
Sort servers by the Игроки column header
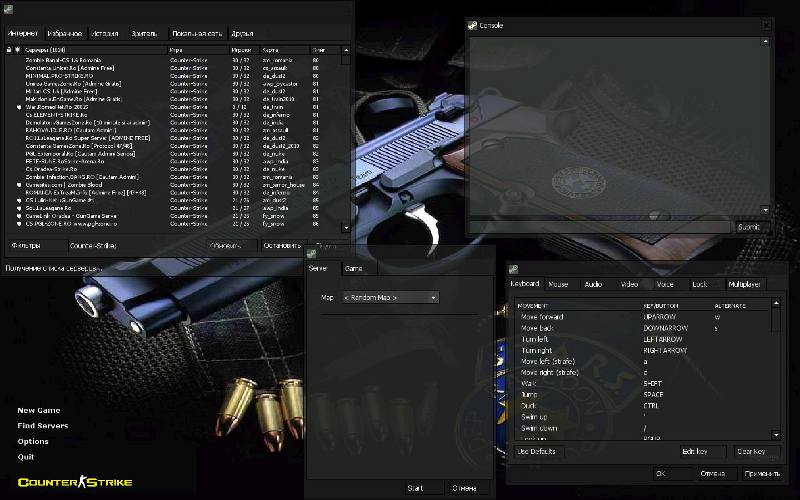244,50
